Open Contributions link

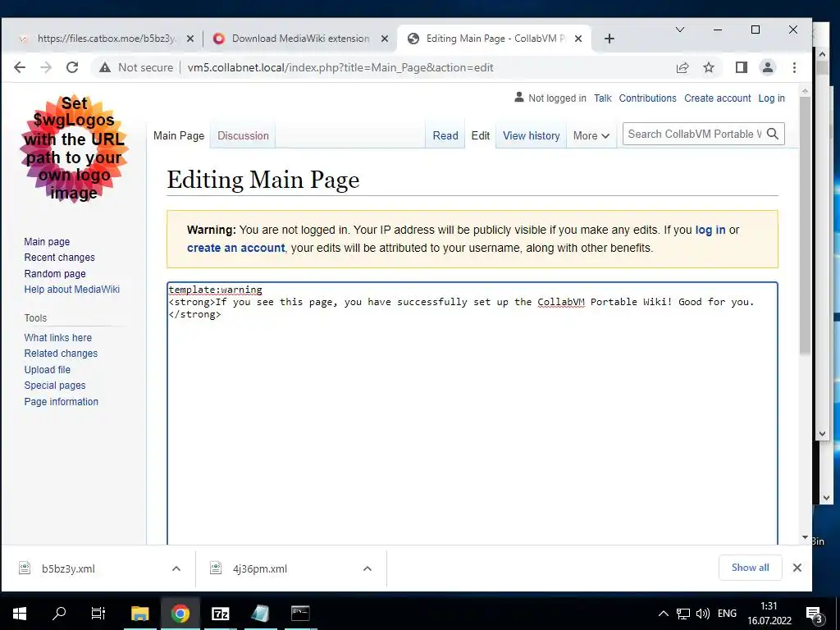[x=647, y=98]
